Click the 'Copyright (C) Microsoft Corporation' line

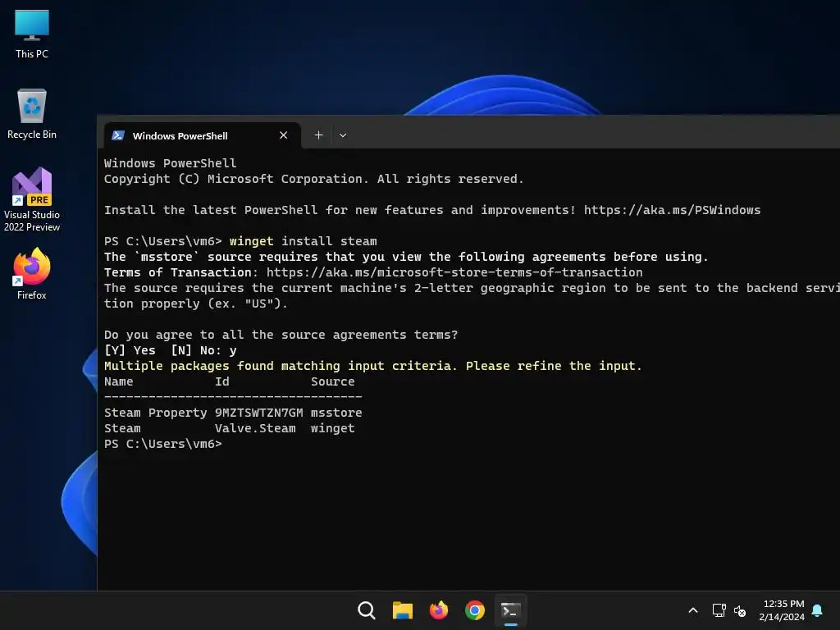(x=313, y=179)
